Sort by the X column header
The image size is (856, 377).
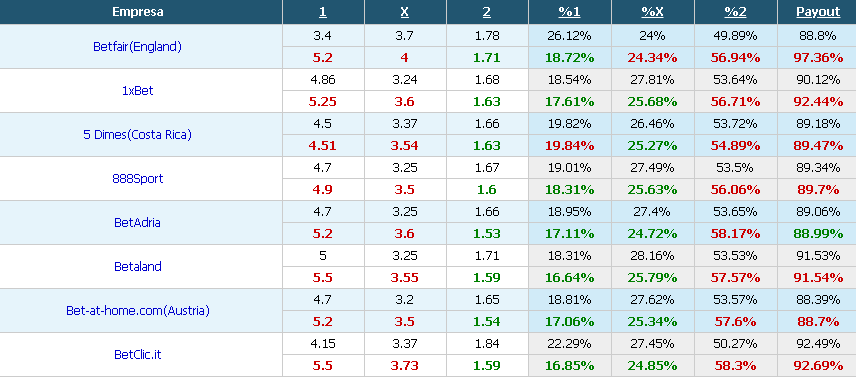point(405,12)
